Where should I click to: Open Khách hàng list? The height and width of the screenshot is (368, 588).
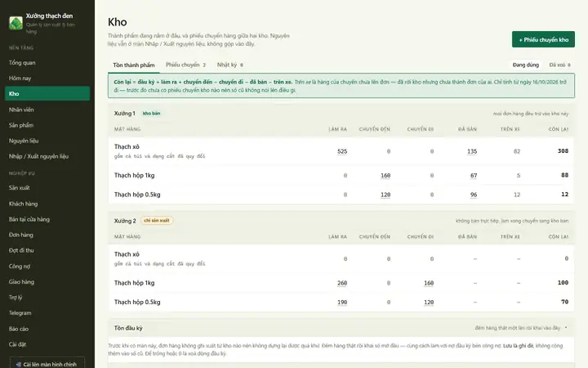(47, 204)
